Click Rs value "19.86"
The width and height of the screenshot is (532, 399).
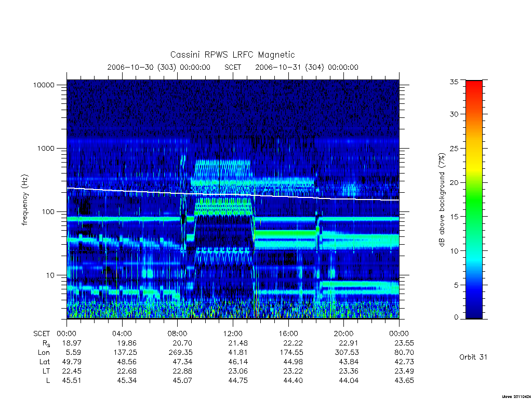tap(127, 343)
